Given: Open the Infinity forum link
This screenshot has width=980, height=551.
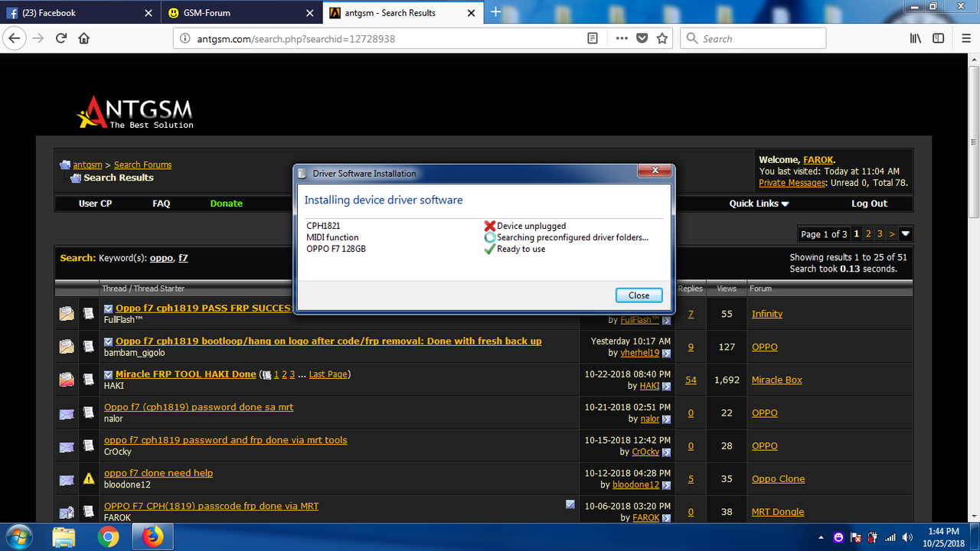Looking at the screenshot, I should click(x=767, y=314).
